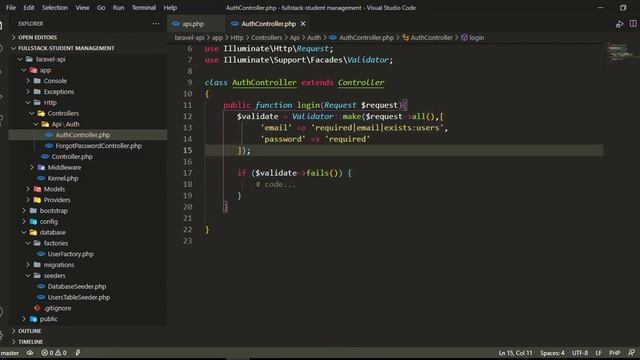640x360 pixels.
Task: Open UserFactory.php file
Action: pyautogui.click(x=70, y=254)
